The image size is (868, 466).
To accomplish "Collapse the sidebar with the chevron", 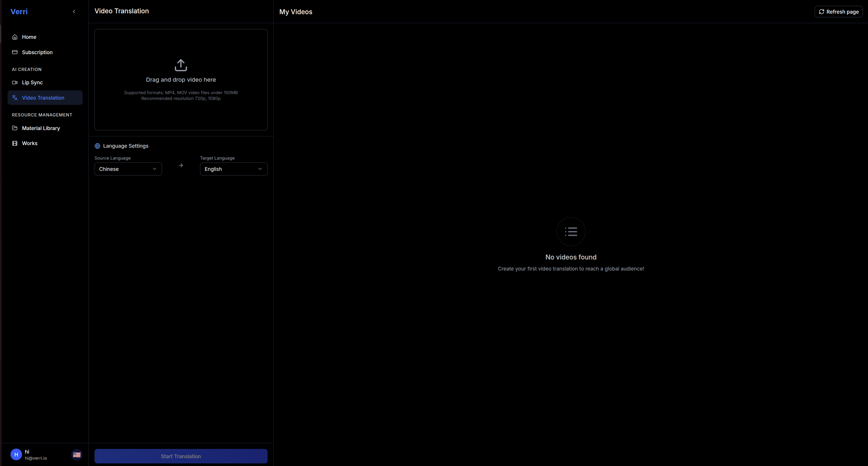I will [x=74, y=12].
